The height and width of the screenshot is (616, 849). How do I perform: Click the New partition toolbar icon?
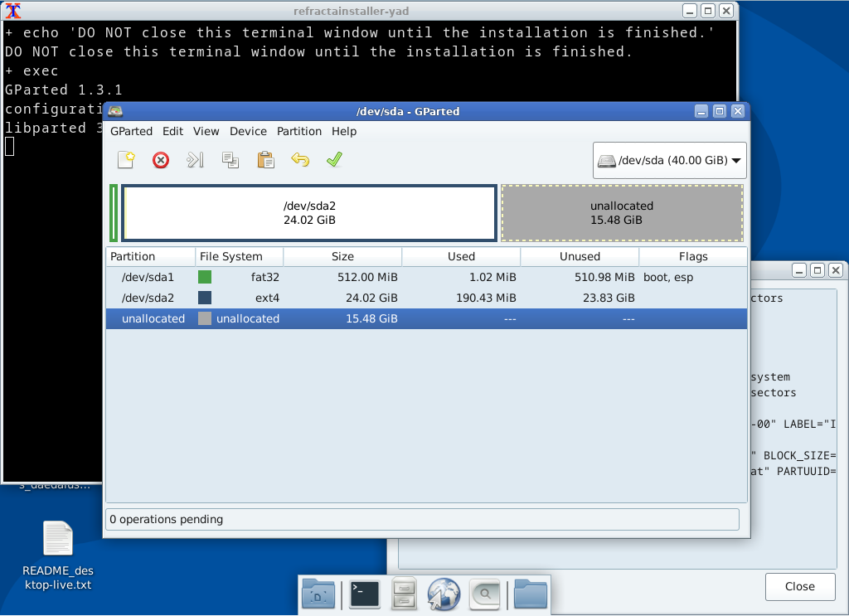(126, 160)
